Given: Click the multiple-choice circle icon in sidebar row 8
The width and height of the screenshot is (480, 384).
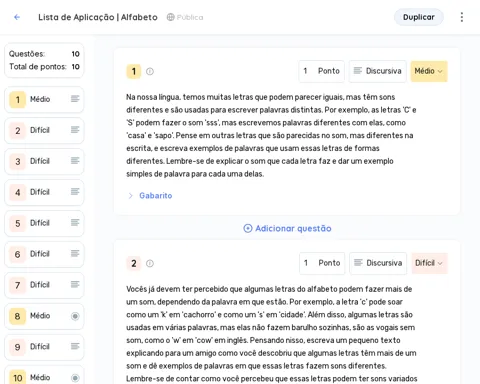Looking at the screenshot, I should (x=75, y=316).
